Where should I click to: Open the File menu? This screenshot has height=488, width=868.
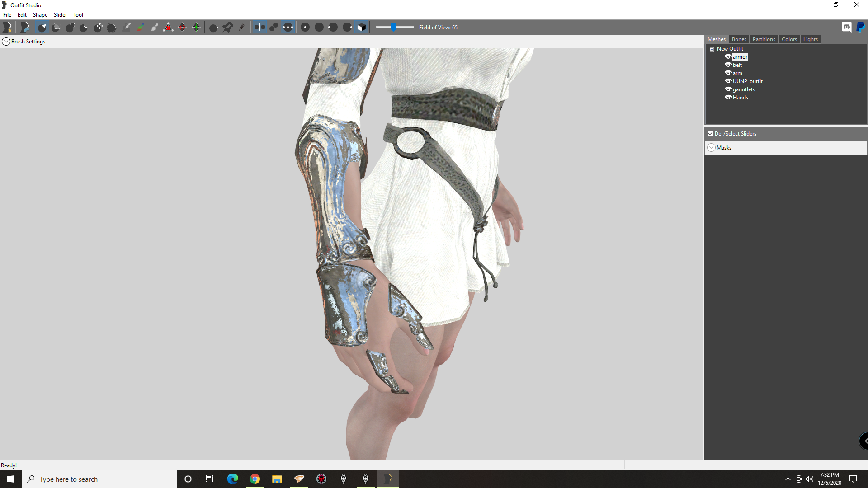coord(7,15)
